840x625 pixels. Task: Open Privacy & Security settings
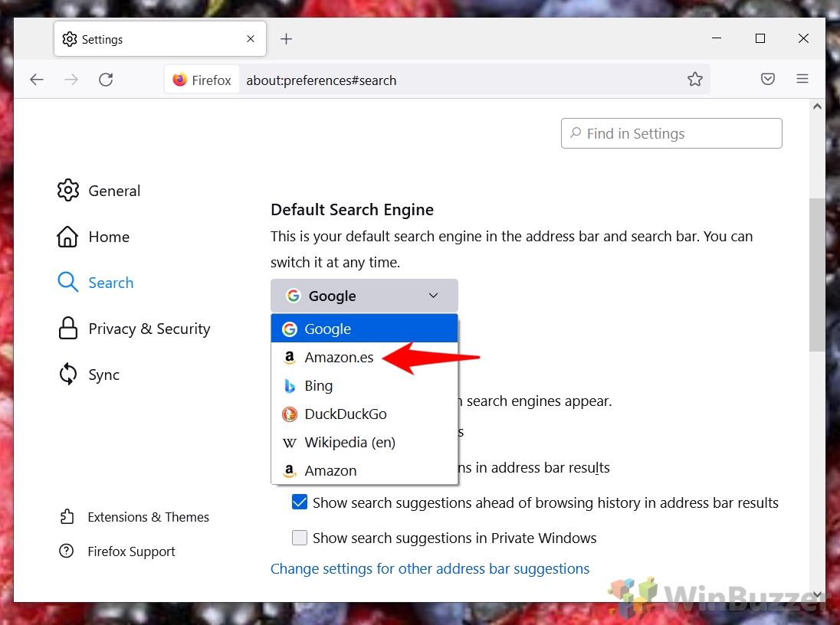pyautogui.click(x=134, y=329)
